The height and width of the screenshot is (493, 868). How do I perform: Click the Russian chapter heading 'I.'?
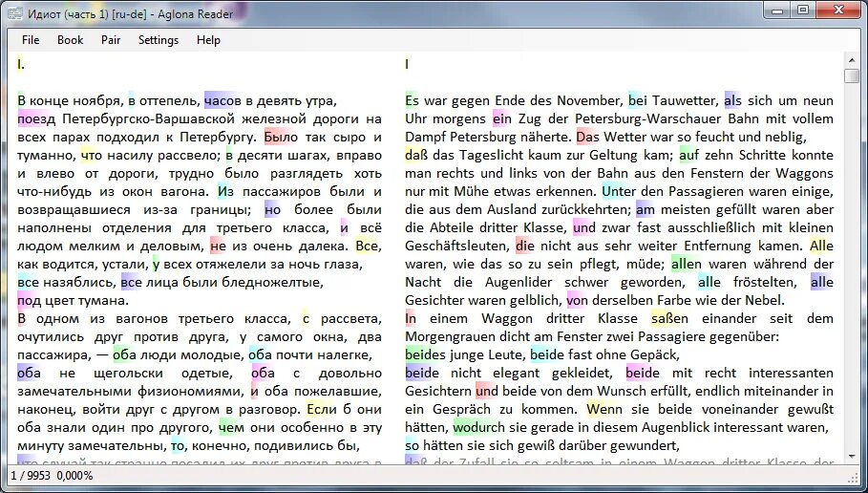pos(21,64)
